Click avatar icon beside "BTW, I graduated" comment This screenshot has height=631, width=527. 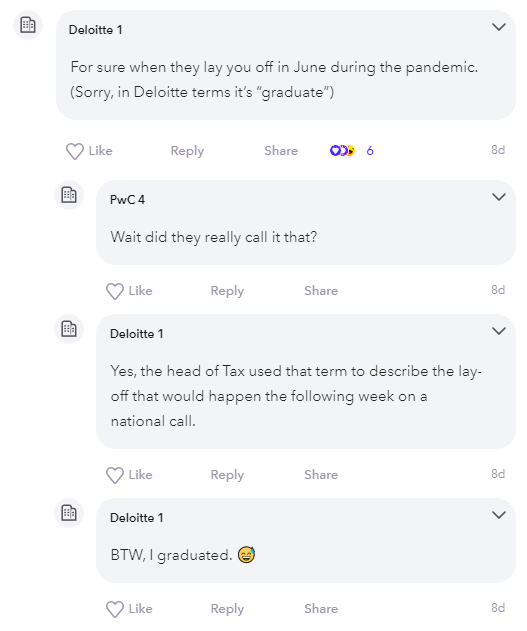(69, 513)
